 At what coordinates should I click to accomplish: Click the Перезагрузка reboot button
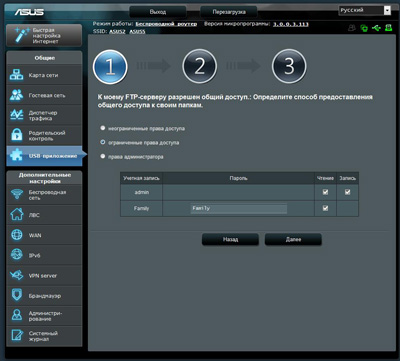pos(229,12)
